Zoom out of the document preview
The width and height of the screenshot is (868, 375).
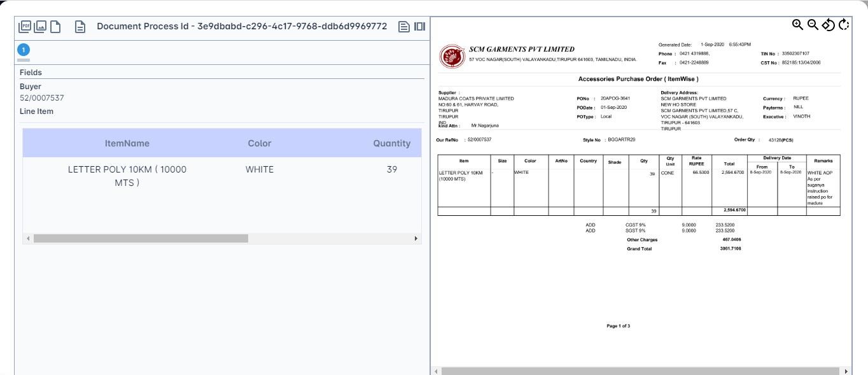[x=813, y=24]
